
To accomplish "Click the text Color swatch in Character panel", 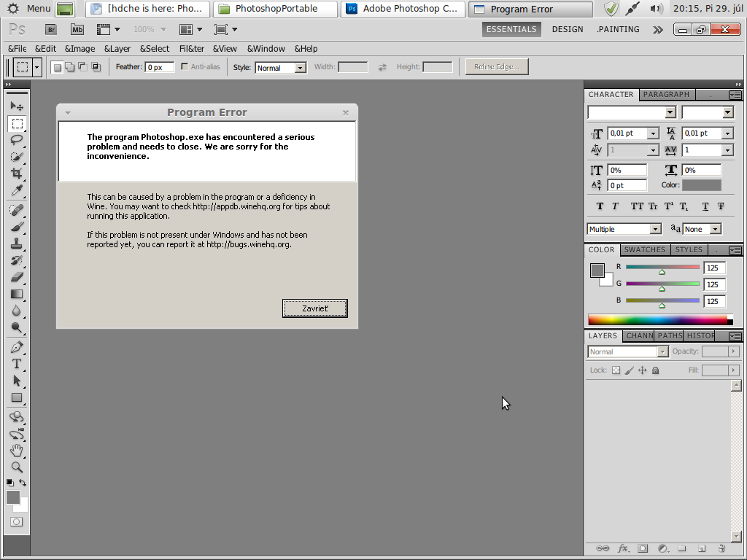I will click(x=701, y=185).
